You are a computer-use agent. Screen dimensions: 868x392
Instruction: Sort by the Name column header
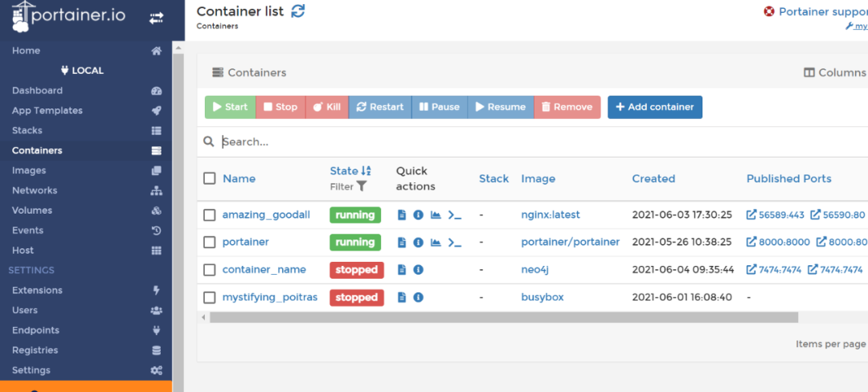pos(240,178)
